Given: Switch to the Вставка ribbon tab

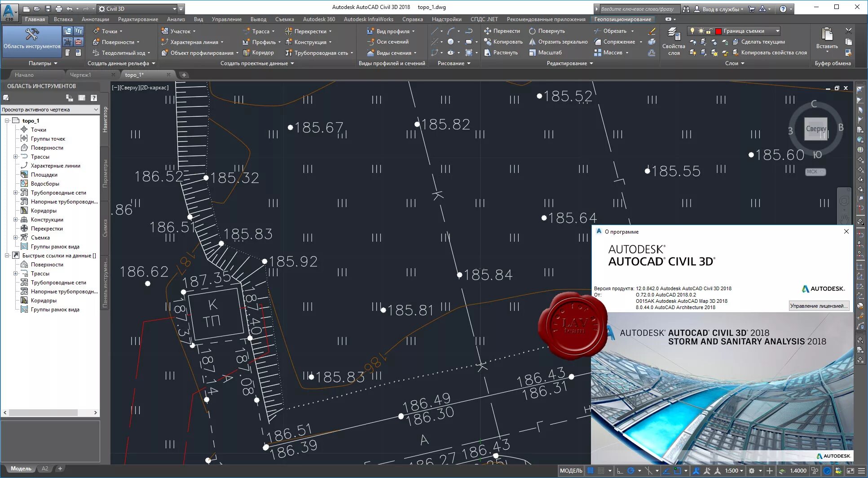Looking at the screenshot, I should pos(63,19).
